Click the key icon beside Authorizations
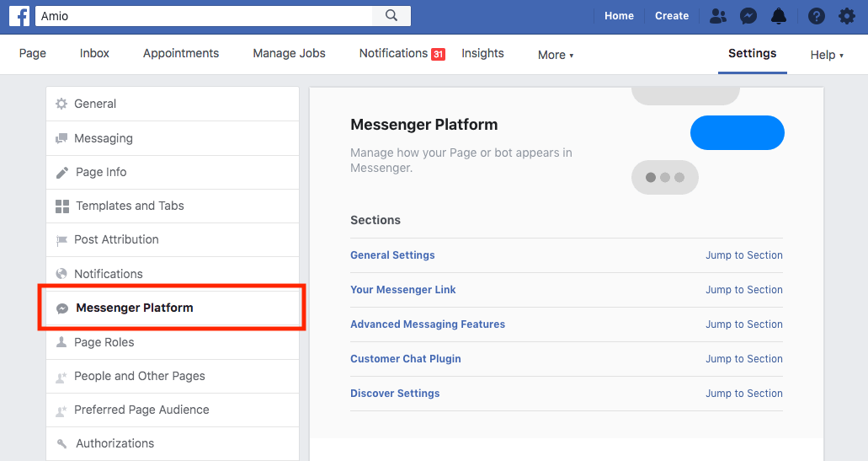This screenshot has height=461, width=868. tap(62, 444)
